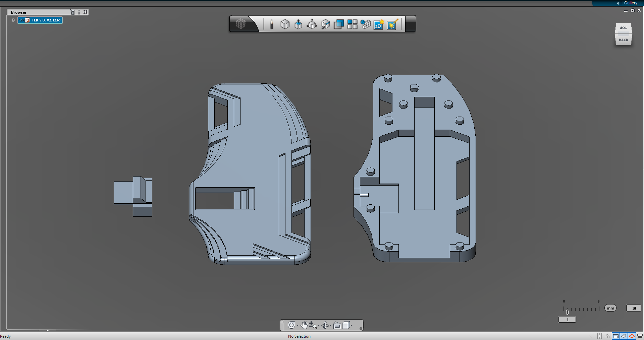This screenshot has height=340, width=644.
Task: Close the navigation bar with X
Action: point(282,322)
